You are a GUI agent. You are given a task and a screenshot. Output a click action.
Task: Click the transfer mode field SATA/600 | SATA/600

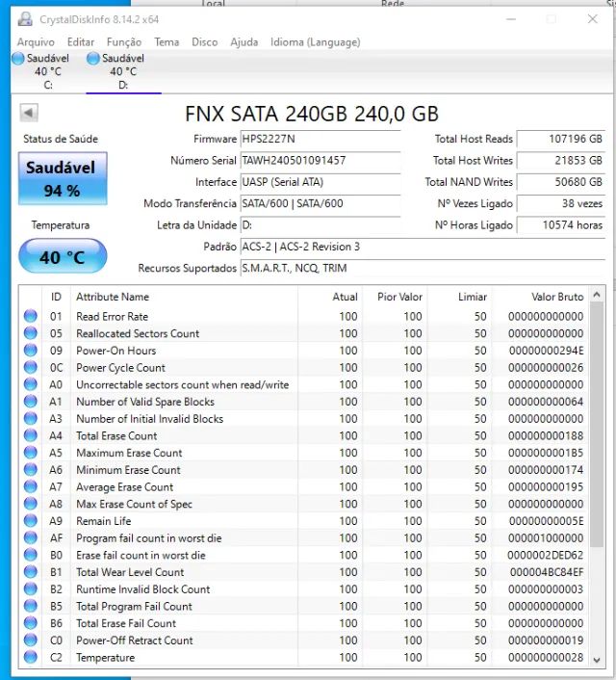(321, 203)
